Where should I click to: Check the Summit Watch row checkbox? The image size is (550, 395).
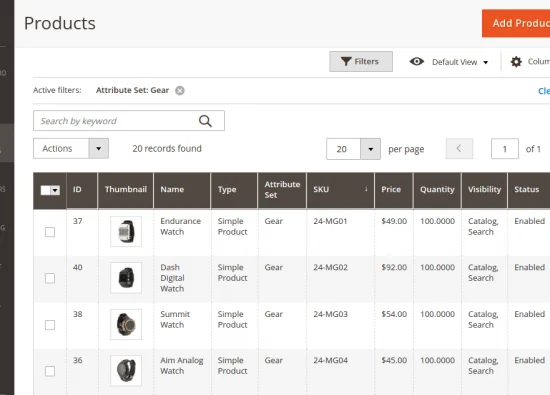coord(50,325)
